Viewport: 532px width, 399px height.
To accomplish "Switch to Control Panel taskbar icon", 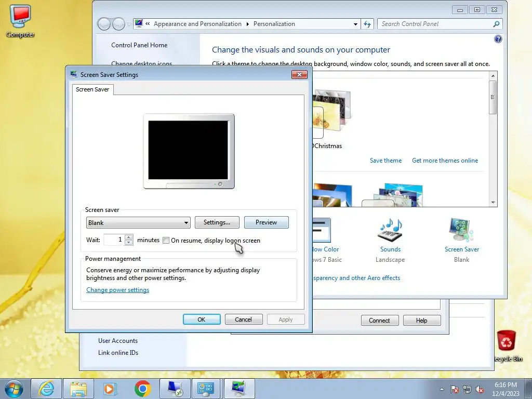I will (206, 389).
